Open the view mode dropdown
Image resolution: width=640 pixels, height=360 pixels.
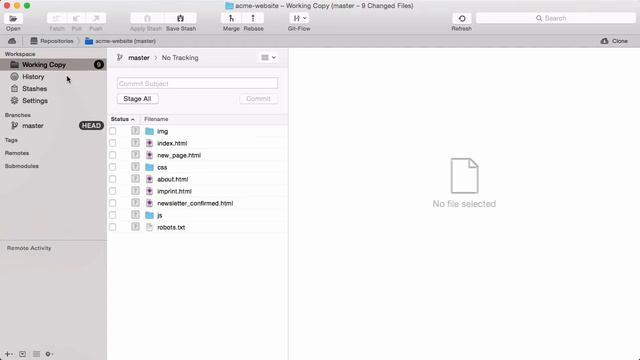(268, 58)
